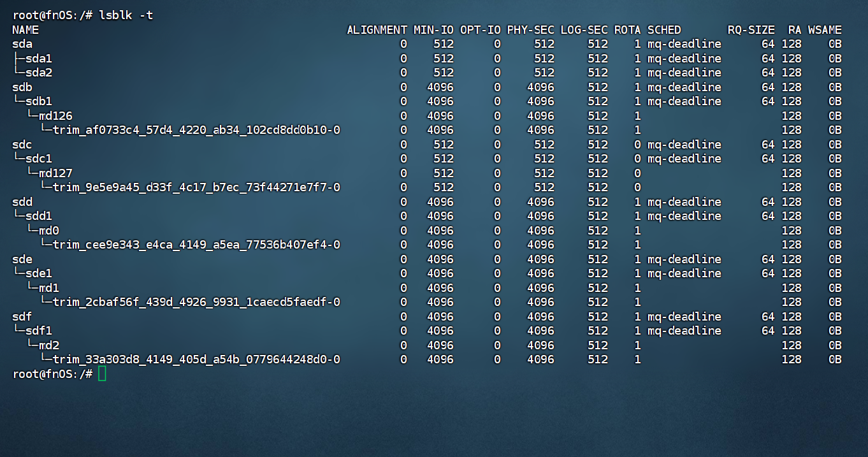This screenshot has height=457, width=868.
Task: Click the md126 array name
Action: [55, 116]
